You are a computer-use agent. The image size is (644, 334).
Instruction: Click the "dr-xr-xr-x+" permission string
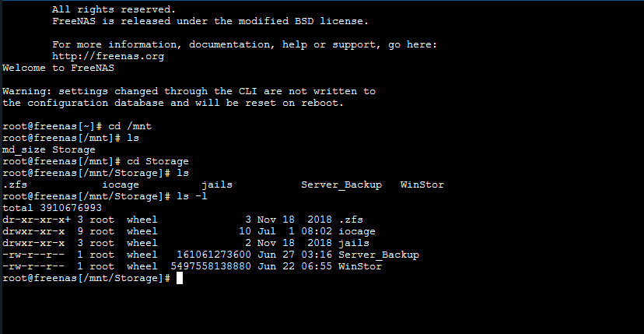(37, 220)
